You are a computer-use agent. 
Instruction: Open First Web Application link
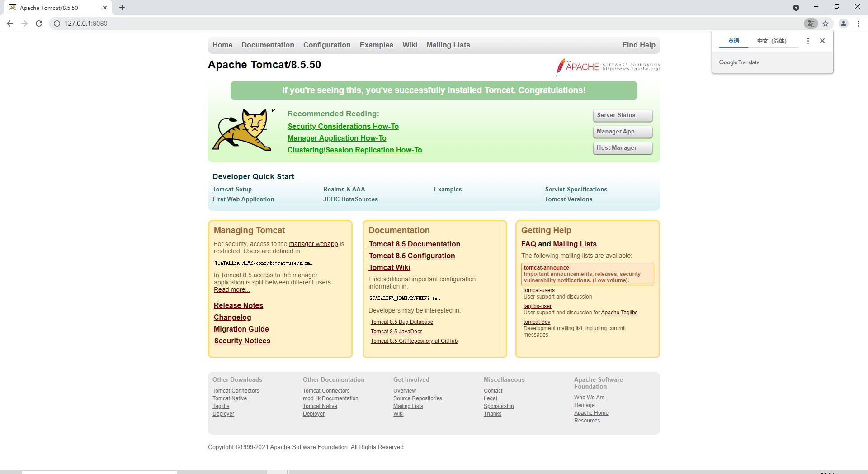[243, 199]
